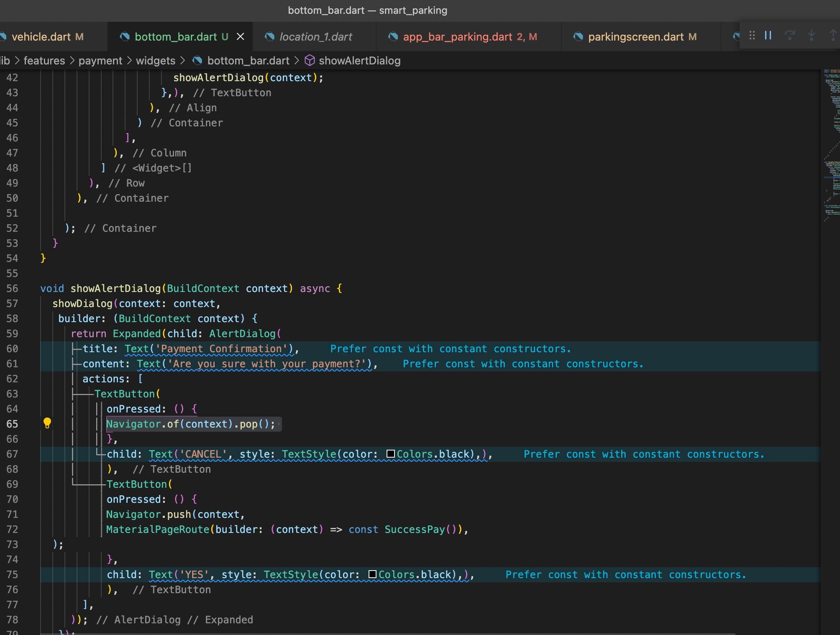Screen dimensions: 840x635
Task: Open the showAlertDialog breadcrumb symbol list
Action: 360,61
